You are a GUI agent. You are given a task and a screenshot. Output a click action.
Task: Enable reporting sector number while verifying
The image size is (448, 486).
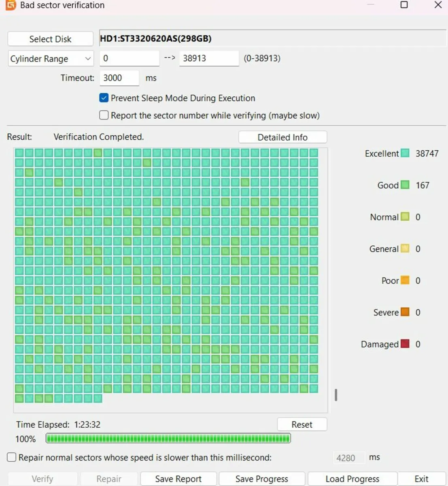point(104,115)
